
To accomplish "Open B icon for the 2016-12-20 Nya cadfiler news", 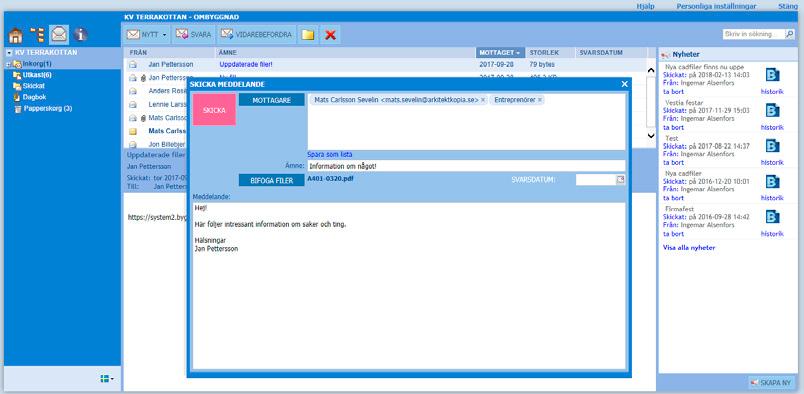I will (x=772, y=182).
